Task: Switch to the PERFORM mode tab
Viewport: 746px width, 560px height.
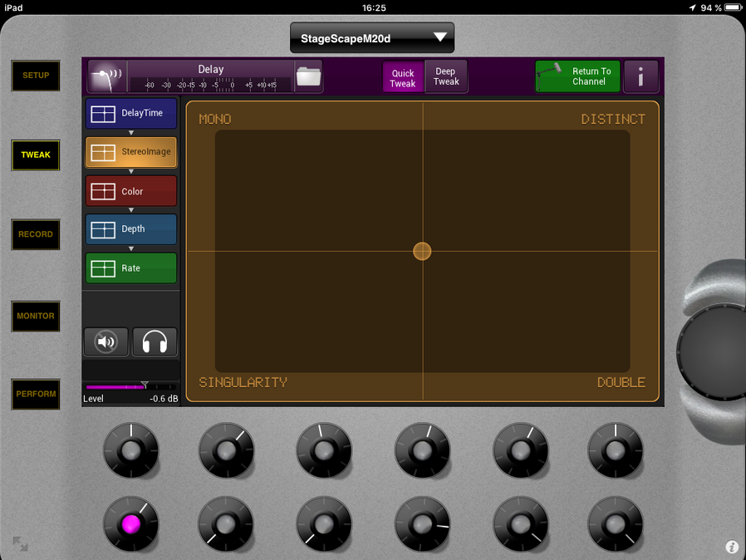Action: [x=36, y=394]
